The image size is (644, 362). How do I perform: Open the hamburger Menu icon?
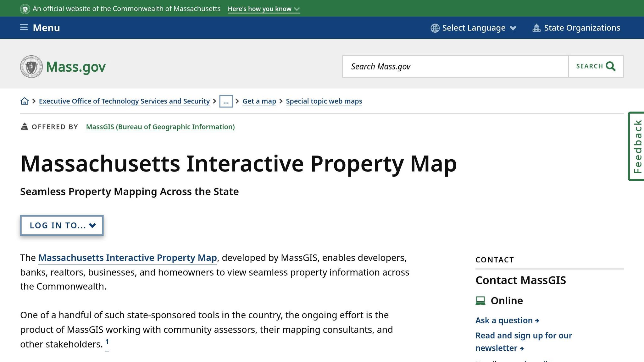click(24, 27)
